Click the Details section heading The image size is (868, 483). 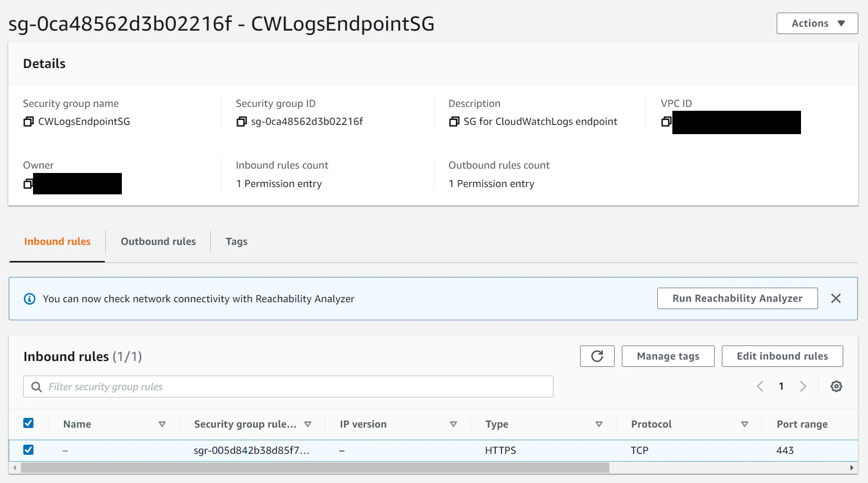(x=44, y=64)
